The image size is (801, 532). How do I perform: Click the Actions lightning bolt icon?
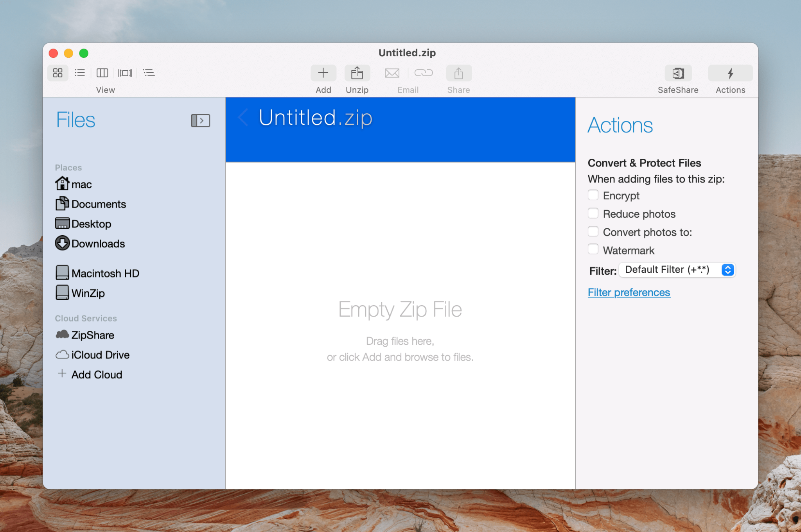point(730,73)
